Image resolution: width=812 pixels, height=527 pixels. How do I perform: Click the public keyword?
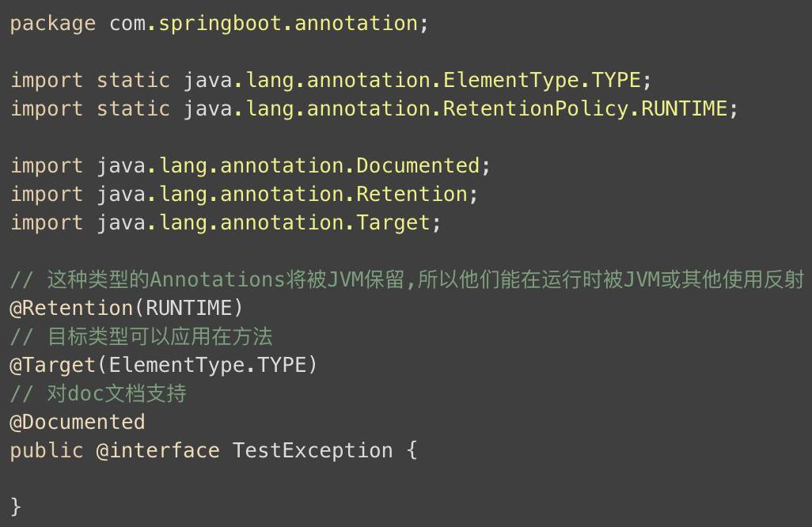tap(46, 451)
